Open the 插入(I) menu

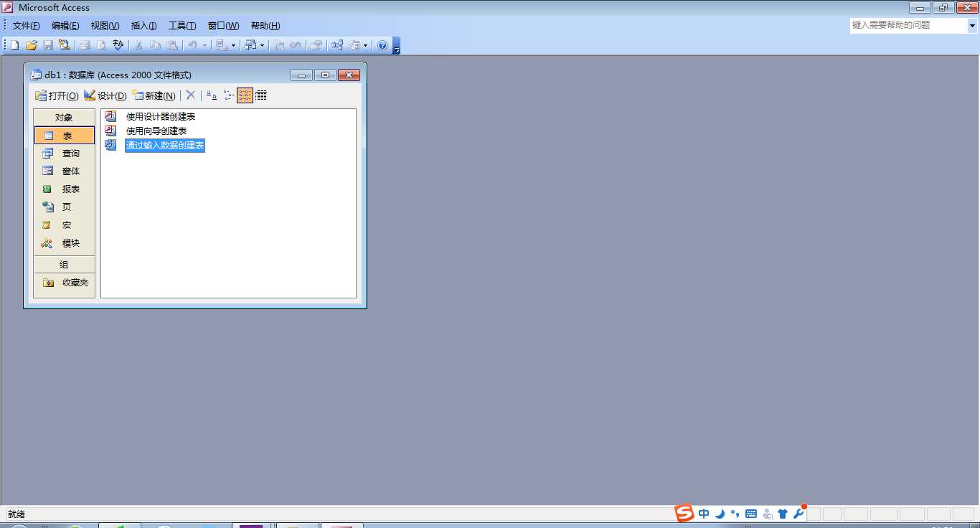(x=143, y=25)
